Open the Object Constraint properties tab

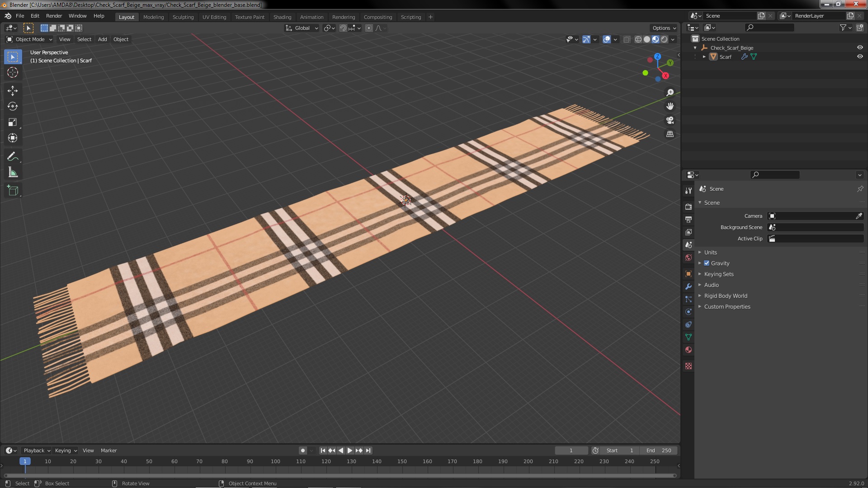[689, 324]
